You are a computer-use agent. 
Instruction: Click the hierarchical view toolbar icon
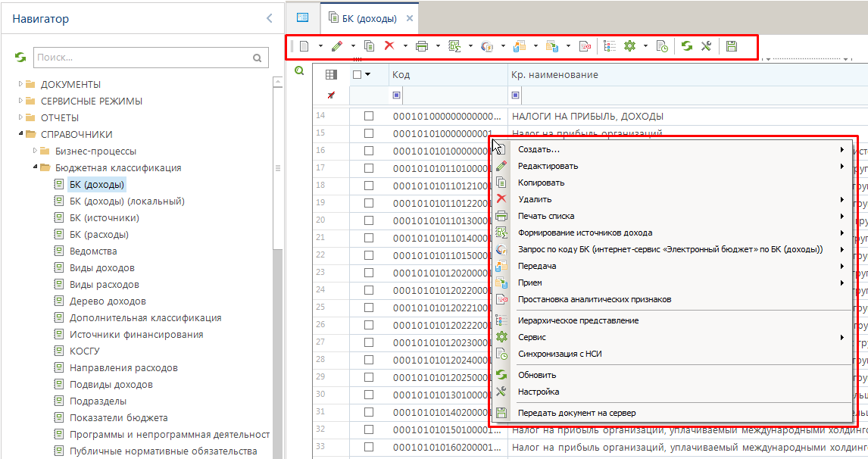click(610, 46)
